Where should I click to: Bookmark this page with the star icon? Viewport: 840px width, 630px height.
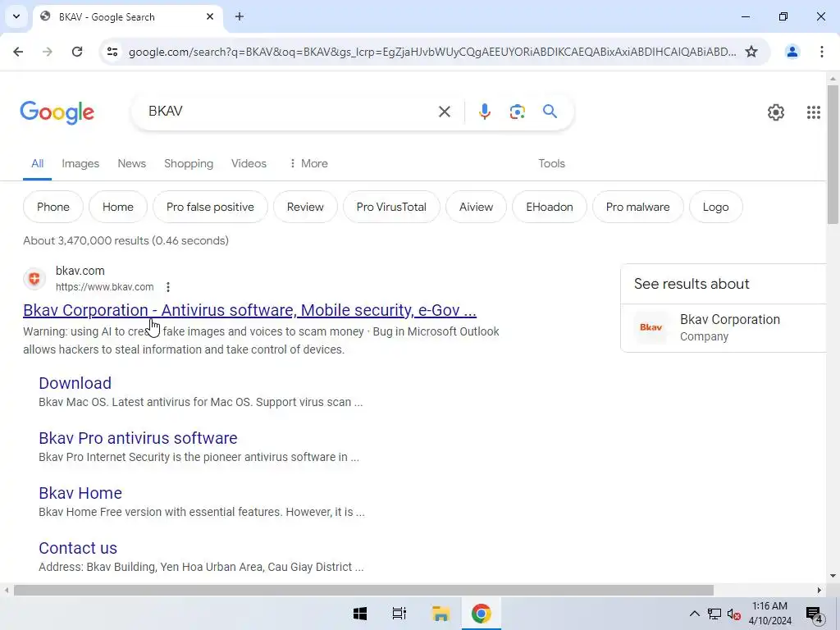click(751, 52)
